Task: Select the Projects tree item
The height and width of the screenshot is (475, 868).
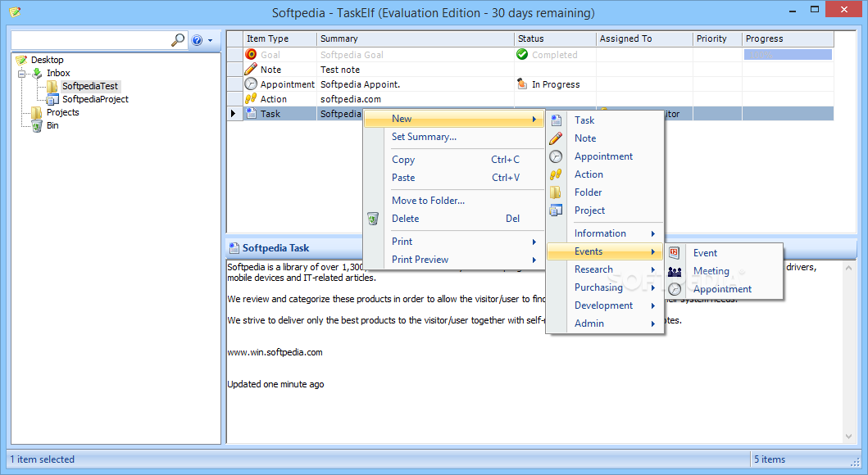Action: pos(62,112)
